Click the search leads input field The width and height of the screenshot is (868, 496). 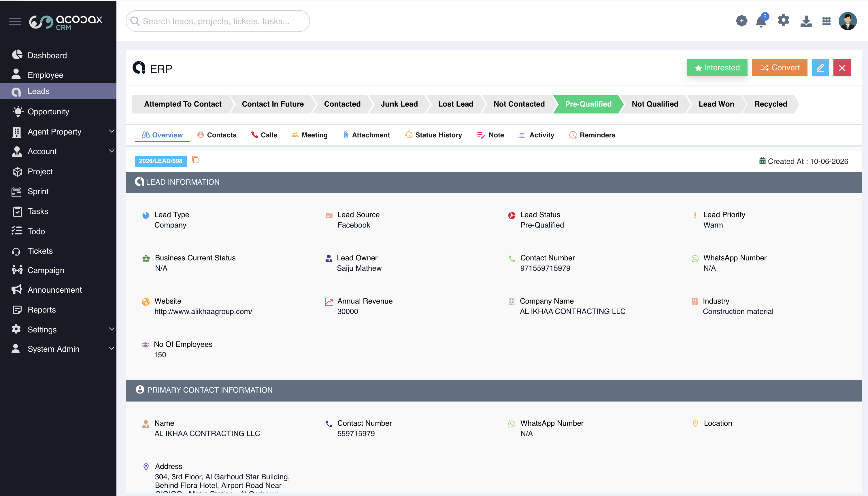pos(218,21)
